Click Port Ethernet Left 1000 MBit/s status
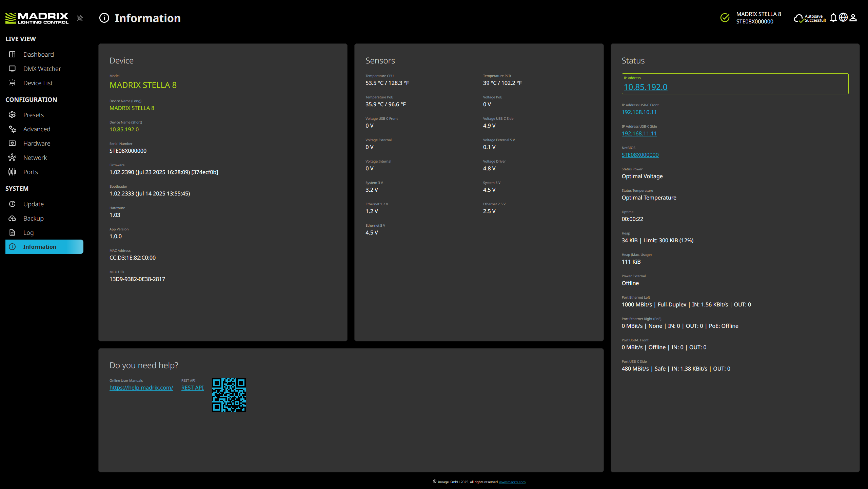The height and width of the screenshot is (489, 868). tap(686, 304)
